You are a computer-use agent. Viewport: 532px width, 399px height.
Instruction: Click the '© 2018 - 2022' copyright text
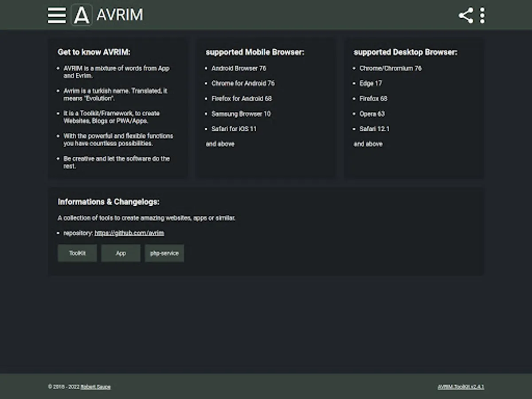(63, 387)
